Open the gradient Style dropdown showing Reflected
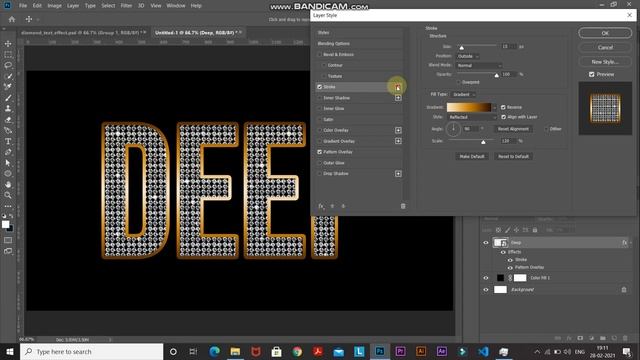The height and width of the screenshot is (360, 640). (472, 117)
